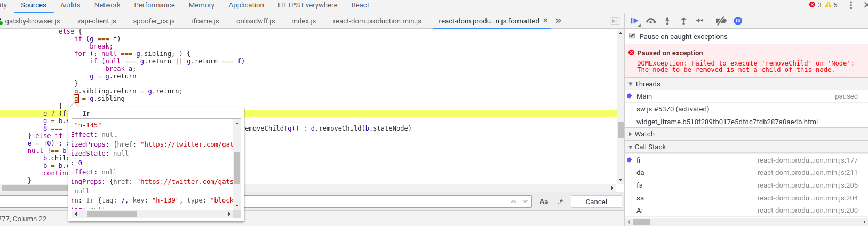868x226 pixels.
Task: Open gatsby-browser.js file tab
Action: 33,21
